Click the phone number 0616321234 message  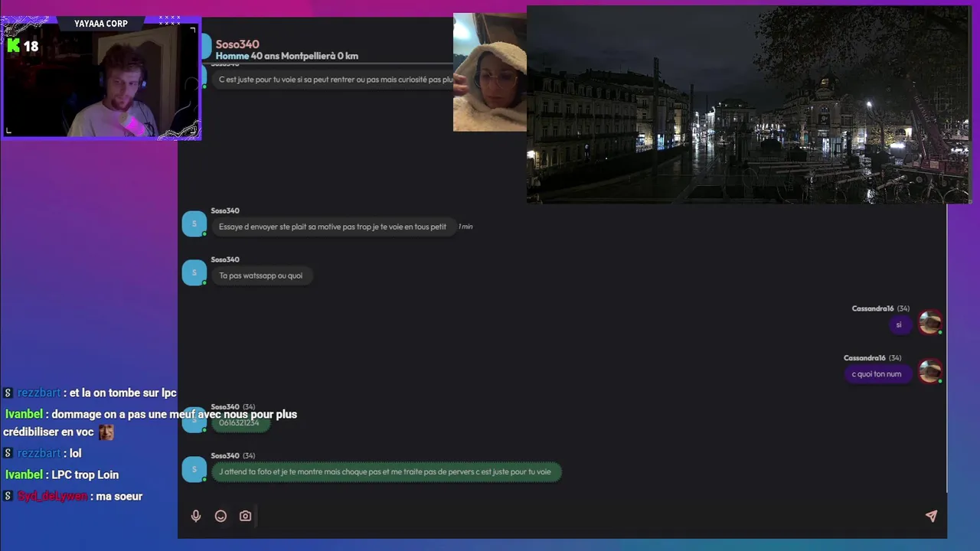tap(240, 422)
